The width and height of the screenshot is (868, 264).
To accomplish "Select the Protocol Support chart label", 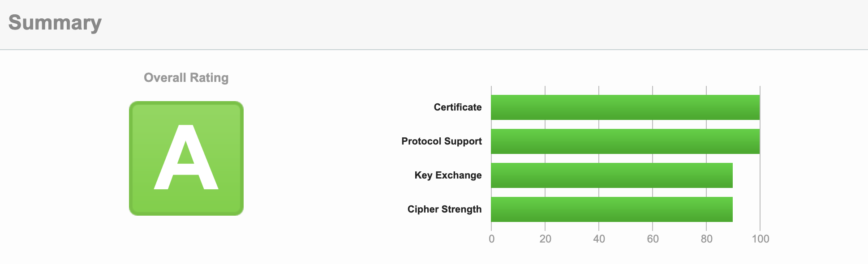I will coord(442,141).
